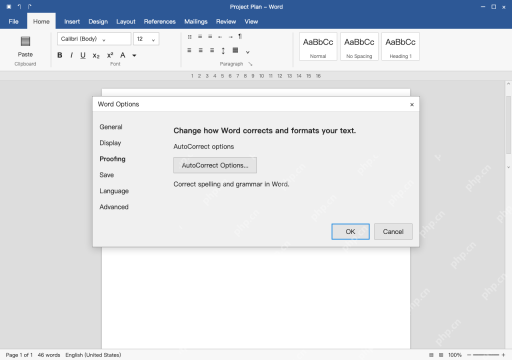
Task: Select Display in Word Options
Action: [110, 143]
